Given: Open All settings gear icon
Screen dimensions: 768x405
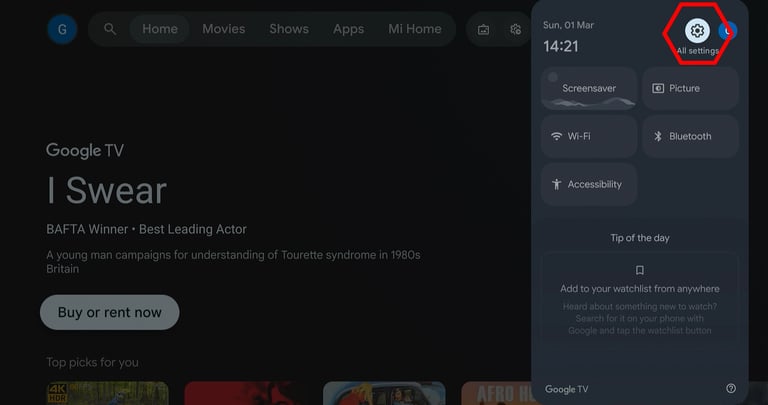Looking at the screenshot, I should 697,31.
